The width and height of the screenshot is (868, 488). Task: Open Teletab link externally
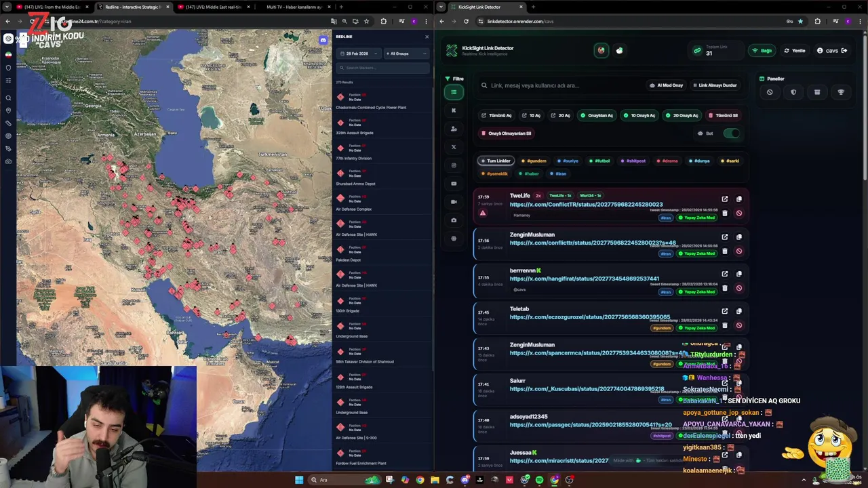pyautogui.click(x=725, y=311)
